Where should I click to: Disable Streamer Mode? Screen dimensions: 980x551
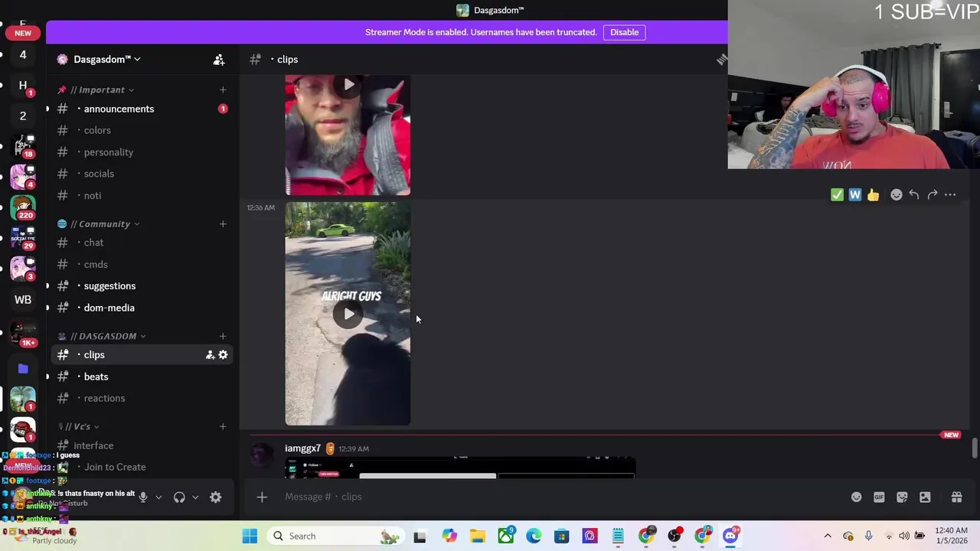(624, 32)
